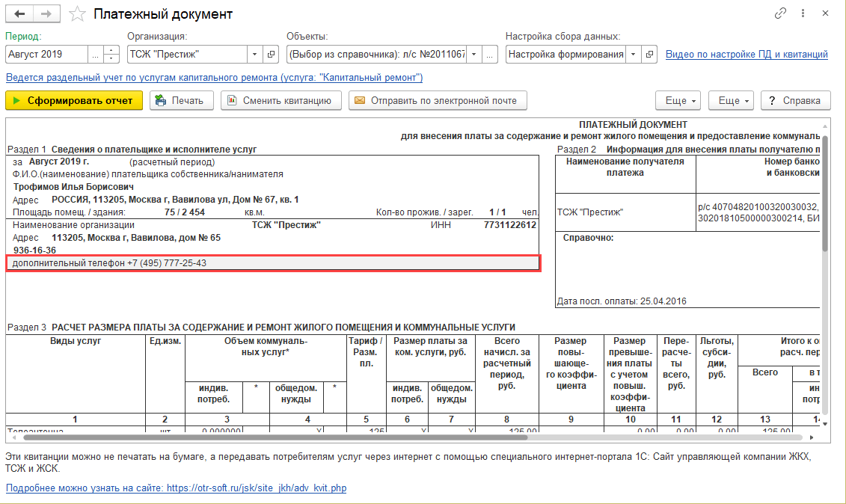Viewport: 846px width, 504px height.
Task: Click the Организация input field
Action: pos(187,54)
